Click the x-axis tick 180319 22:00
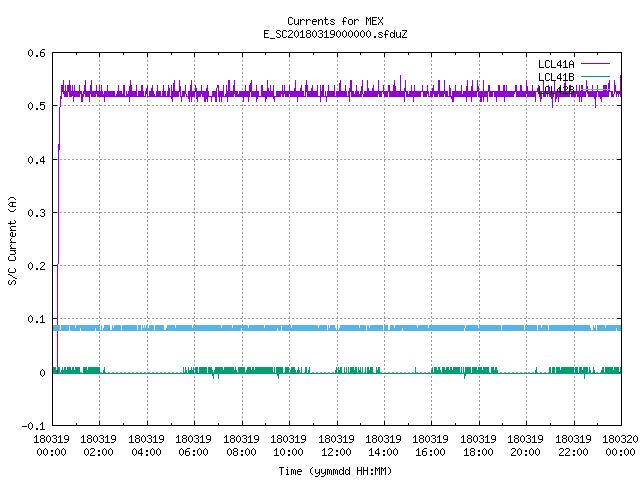Viewport: 640px width, 480px height. click(573, 446)
